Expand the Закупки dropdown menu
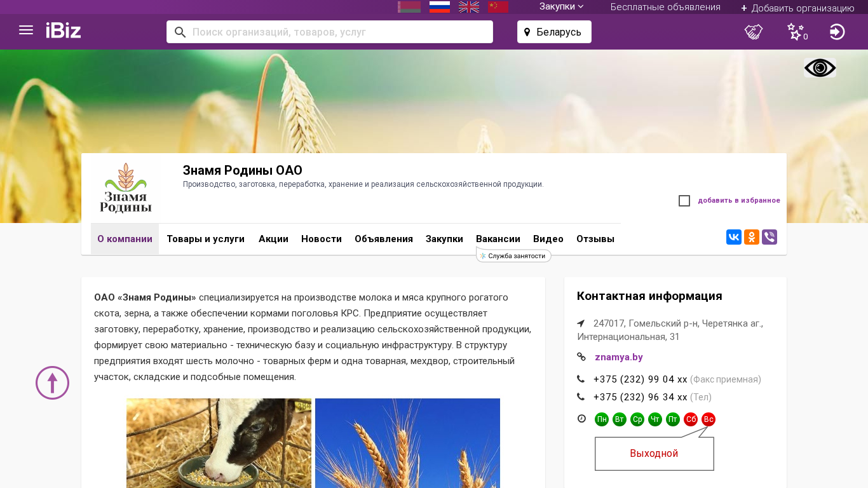 coord(562,7)
